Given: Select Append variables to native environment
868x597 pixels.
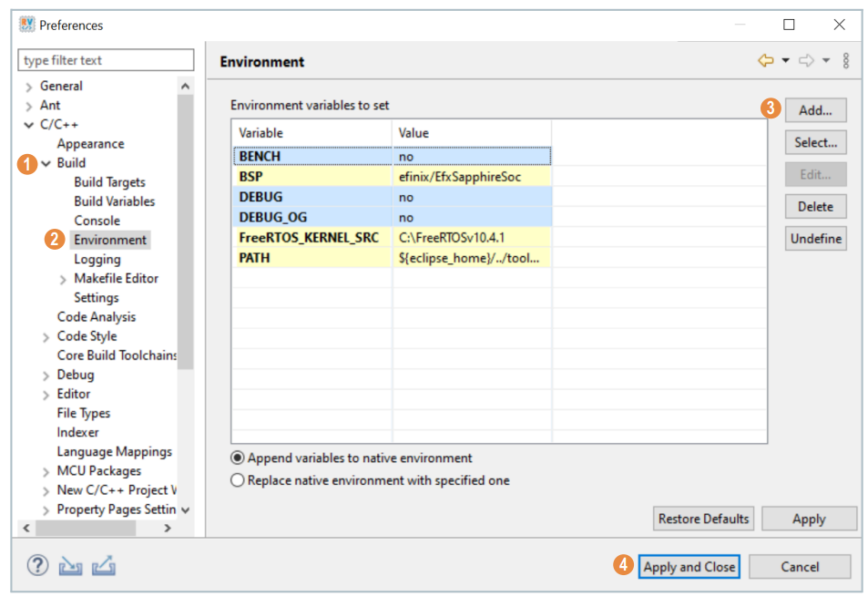Looking at the screenshot, I should 238,458.
